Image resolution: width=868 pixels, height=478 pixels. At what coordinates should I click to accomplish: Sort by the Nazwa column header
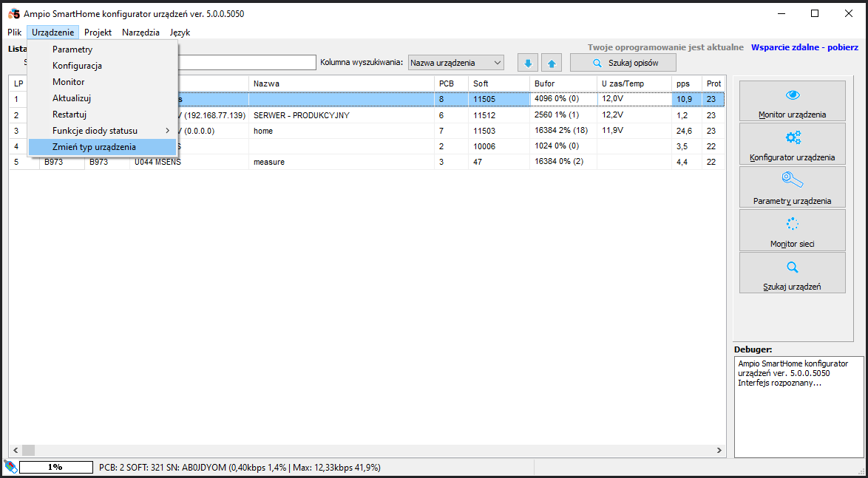click(341, 83)
